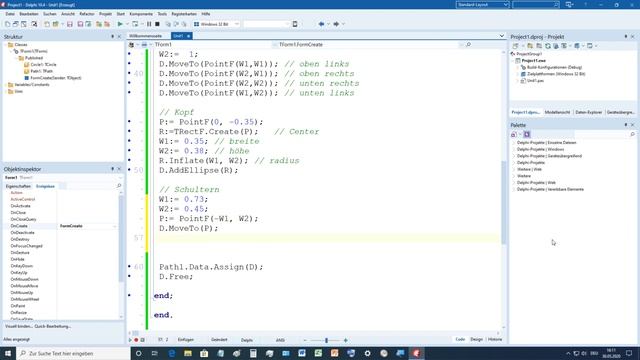
Task: Search the code editor with magnifier icon
Action: click(469, 44)
